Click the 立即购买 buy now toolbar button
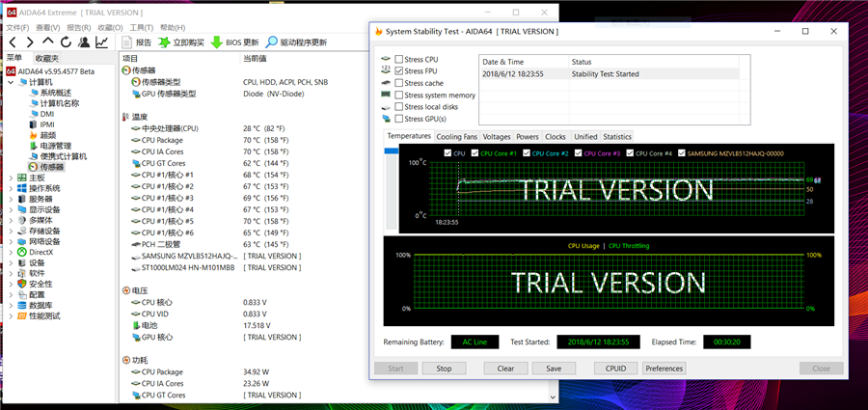 pyautogui.click(x=181, y=42)
